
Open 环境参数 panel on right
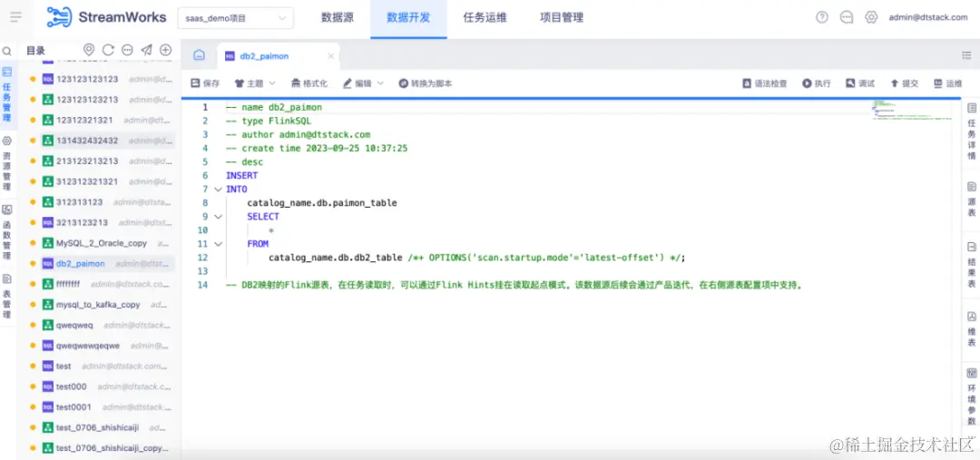pos(971,397)
